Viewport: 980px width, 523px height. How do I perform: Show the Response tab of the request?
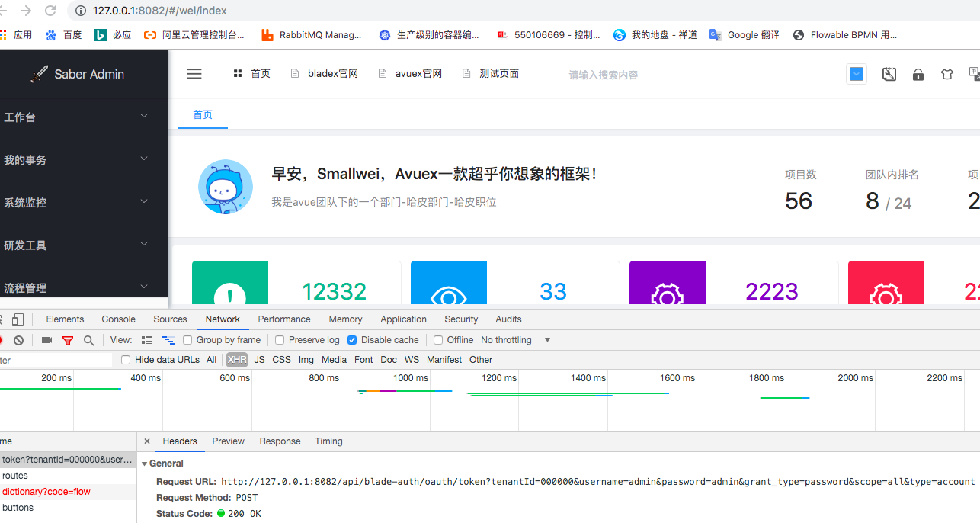(280, 441)
